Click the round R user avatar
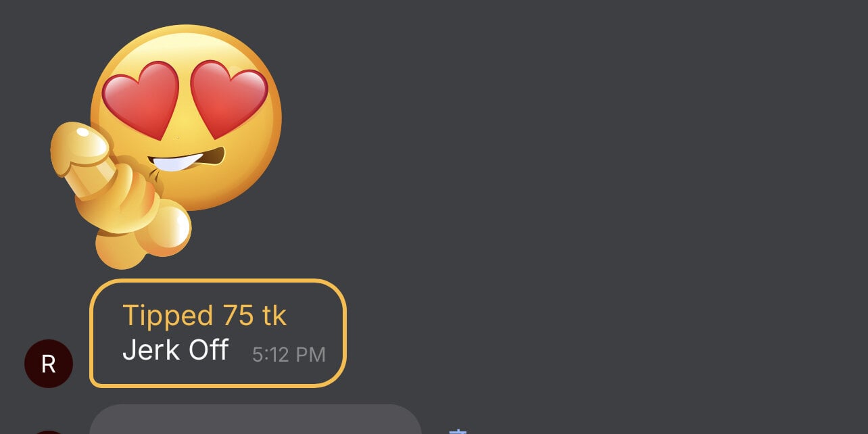868x434 pixels. coord(49,364)
